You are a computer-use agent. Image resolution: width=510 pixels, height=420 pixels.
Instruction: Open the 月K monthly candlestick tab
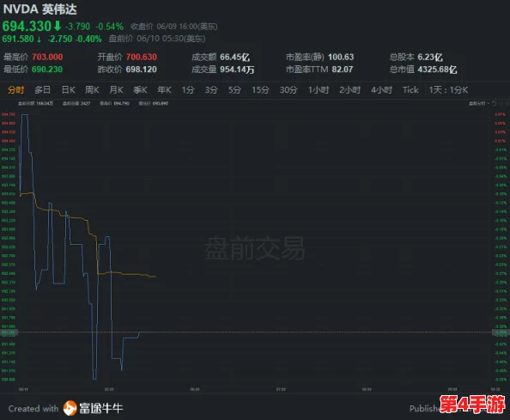(116, 90)
